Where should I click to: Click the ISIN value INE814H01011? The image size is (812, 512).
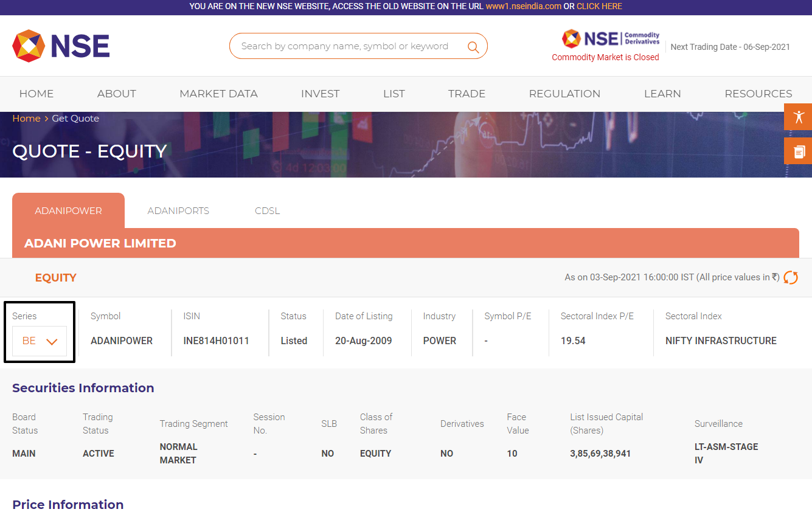(216, 341)
